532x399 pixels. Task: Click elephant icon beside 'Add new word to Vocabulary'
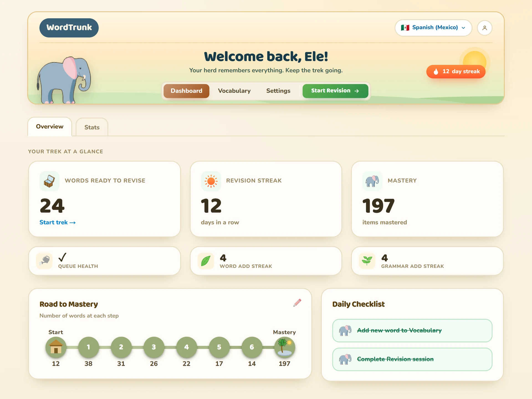click(x=345, y=331)
